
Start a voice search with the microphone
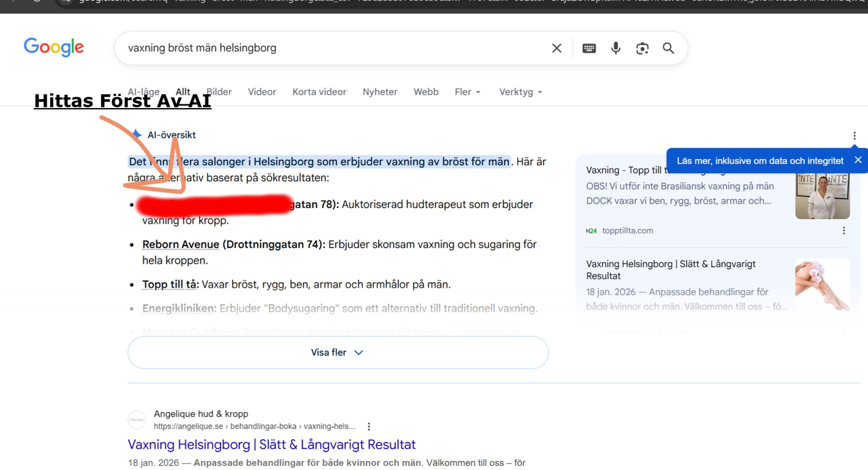tap(615, 48)
